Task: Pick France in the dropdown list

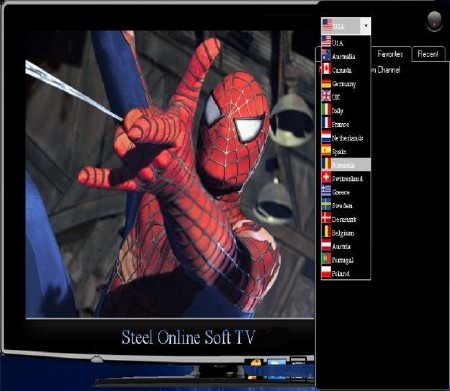Action: click(346, 124)
